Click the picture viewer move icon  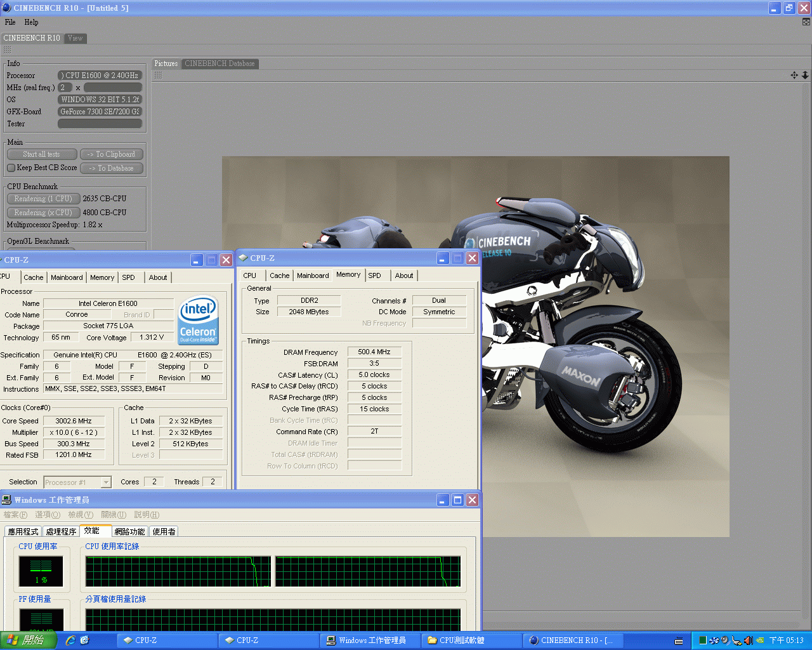coord(794,75)
